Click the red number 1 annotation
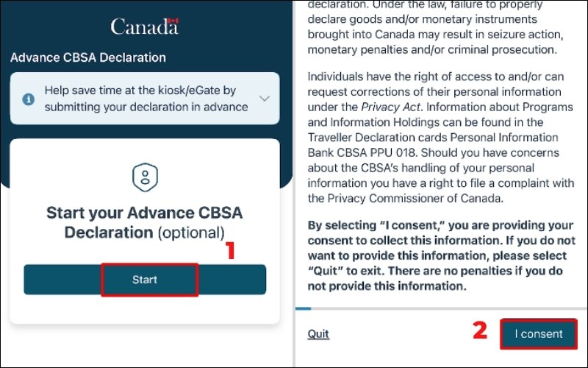This screenshot has width=588, height=368. (230, 251)
